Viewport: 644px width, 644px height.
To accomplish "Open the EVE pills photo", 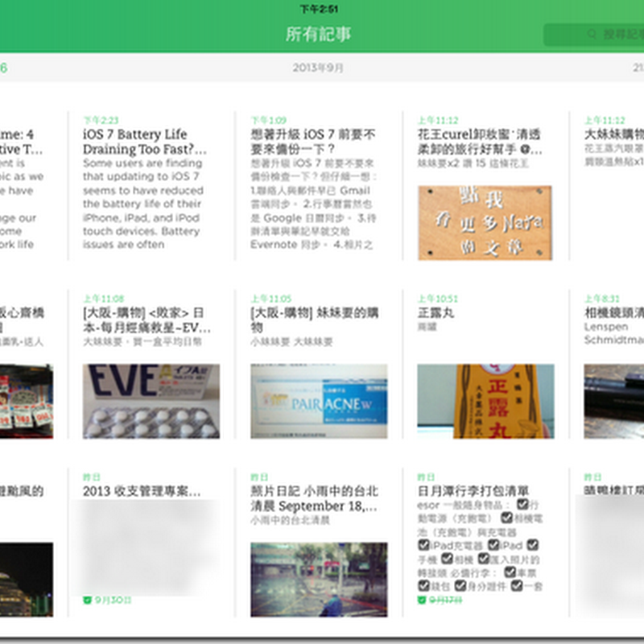I will pyautogui.click(x=151, y=401).
